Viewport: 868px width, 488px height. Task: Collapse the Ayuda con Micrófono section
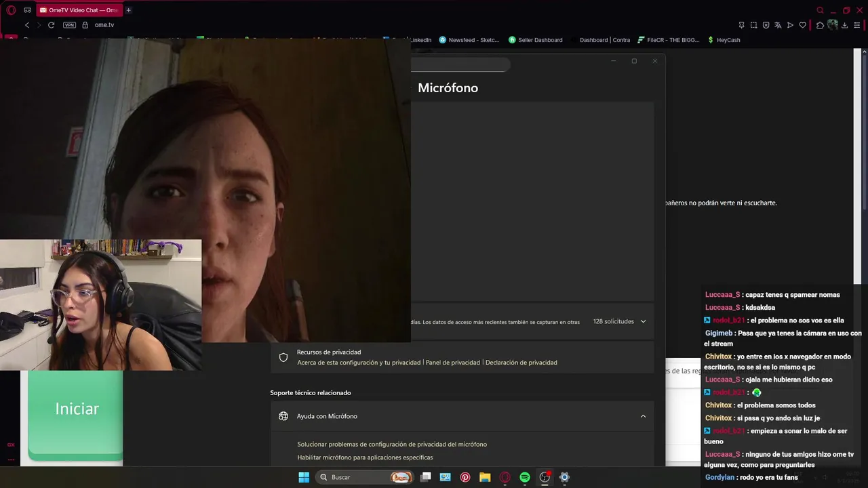(x=643, y=416)
